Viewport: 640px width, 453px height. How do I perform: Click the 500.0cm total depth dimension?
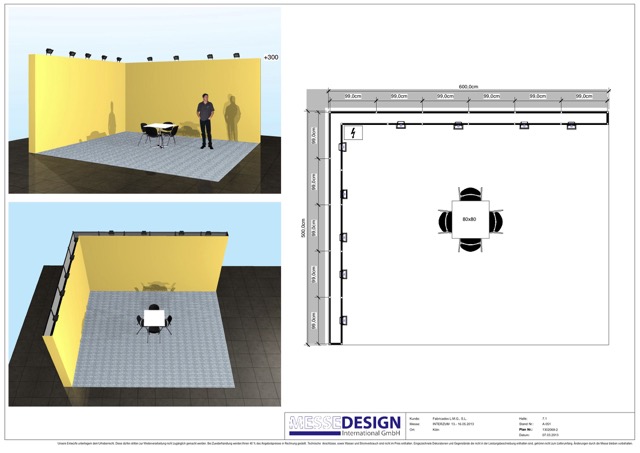tap(303, 231)
